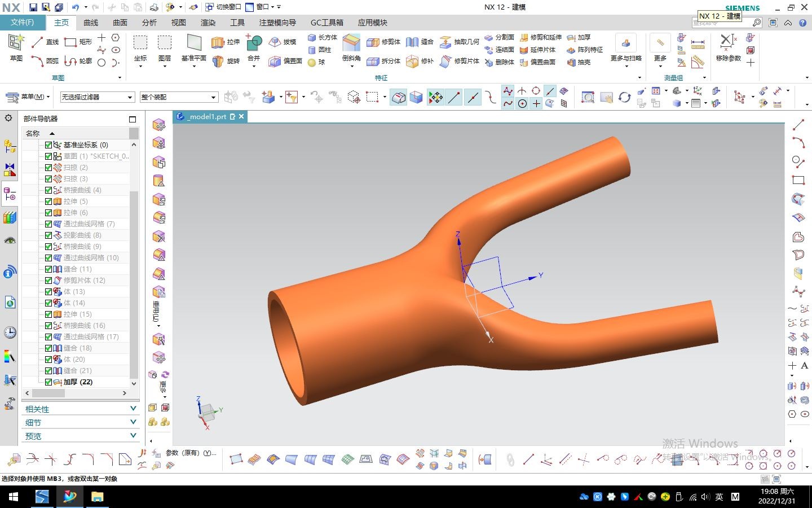Toggle checkbox for 桥接曲线 (4)
The width and height of the screenshot is (812, 508).
(48, 190)
